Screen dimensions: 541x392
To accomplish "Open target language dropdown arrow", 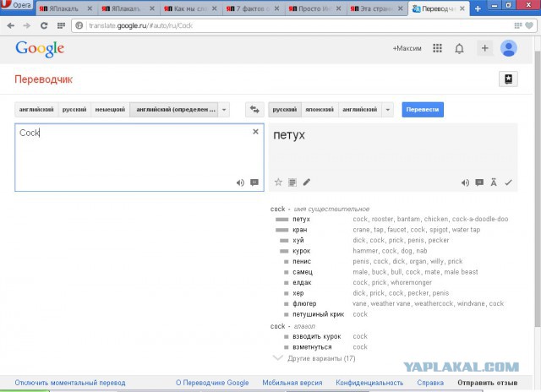I will [x=387, y=110].
